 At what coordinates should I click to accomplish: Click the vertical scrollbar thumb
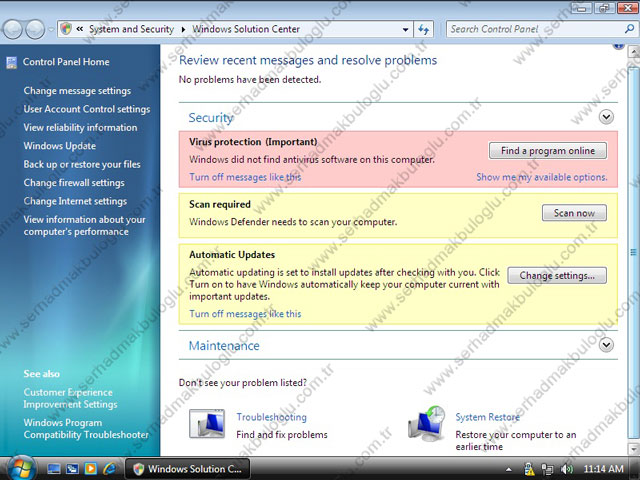[634, 252]
